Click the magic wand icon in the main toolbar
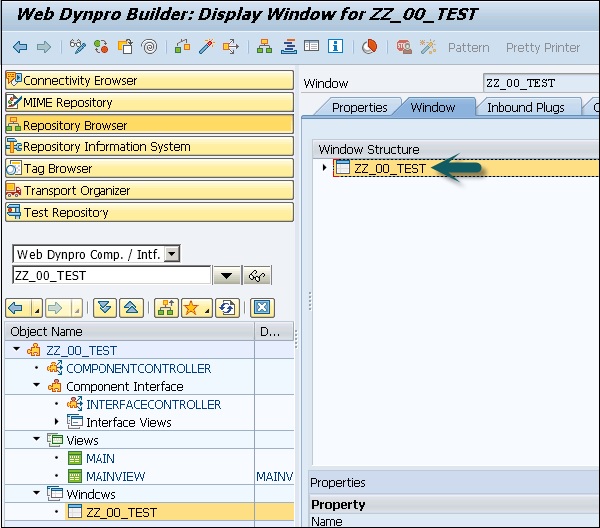 [x=207, y=47]
